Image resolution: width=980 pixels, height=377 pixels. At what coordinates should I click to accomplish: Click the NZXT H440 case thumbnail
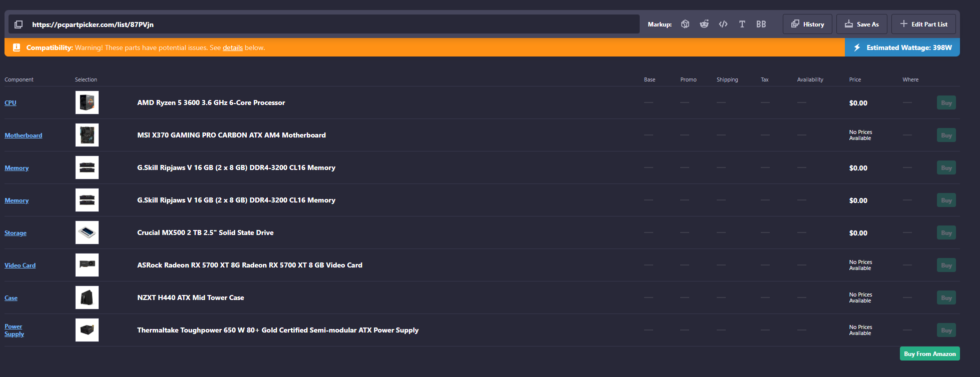(87, 297)
